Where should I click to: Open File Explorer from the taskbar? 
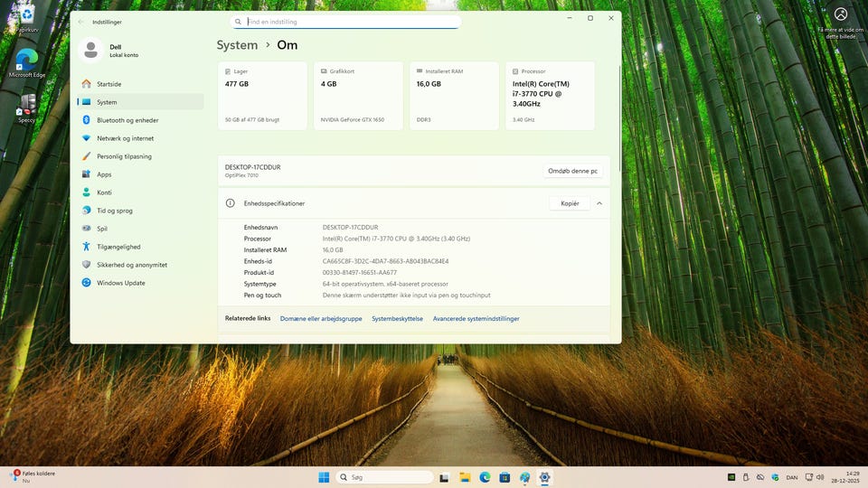pyautogui.click(x=465, y=477)
